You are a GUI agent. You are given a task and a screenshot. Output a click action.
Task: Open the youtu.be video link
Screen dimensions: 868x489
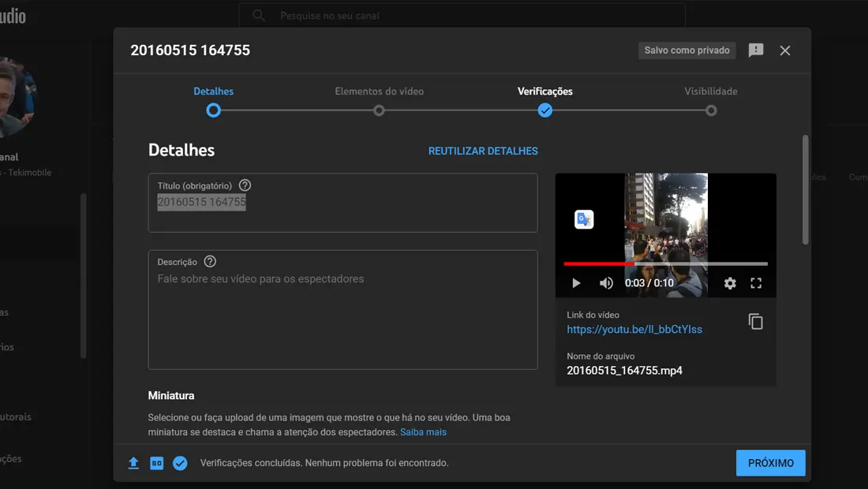tap(634, 330)
